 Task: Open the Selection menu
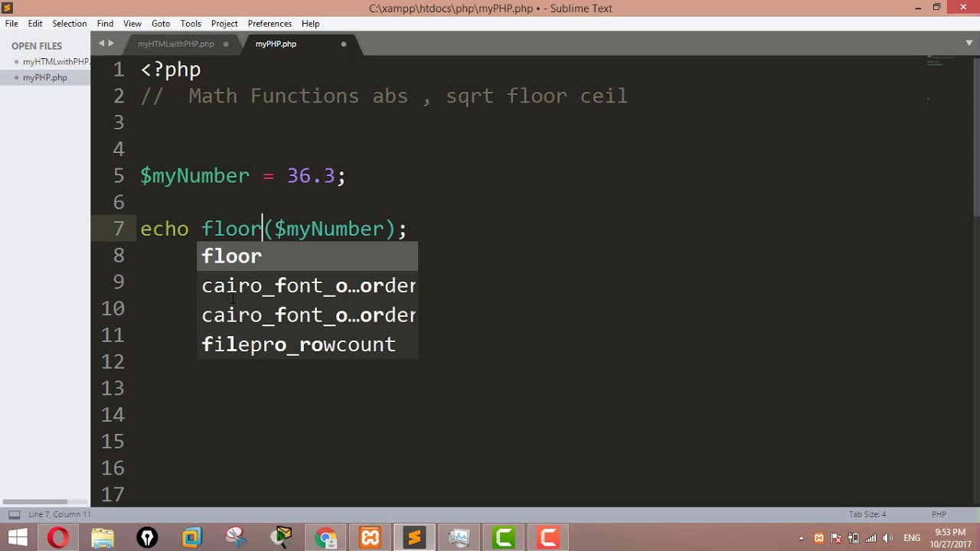[x=70, y=24]
